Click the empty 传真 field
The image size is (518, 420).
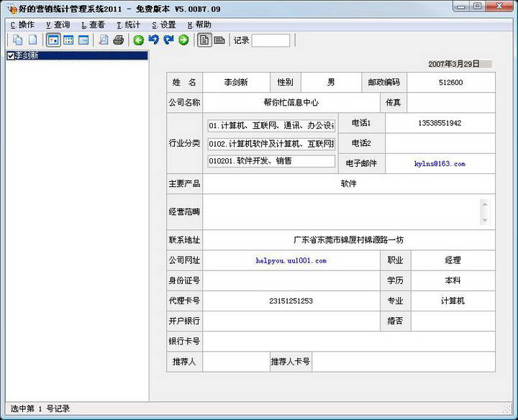[451, 103]
